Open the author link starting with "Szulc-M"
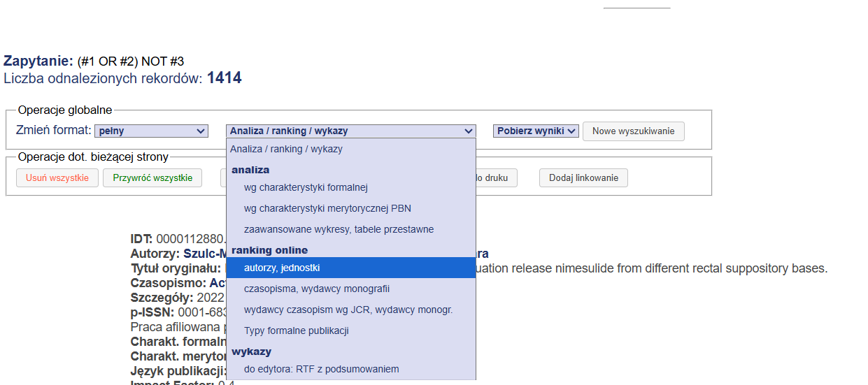This screenshot has width=868, height=385. (x=204, y=254)
